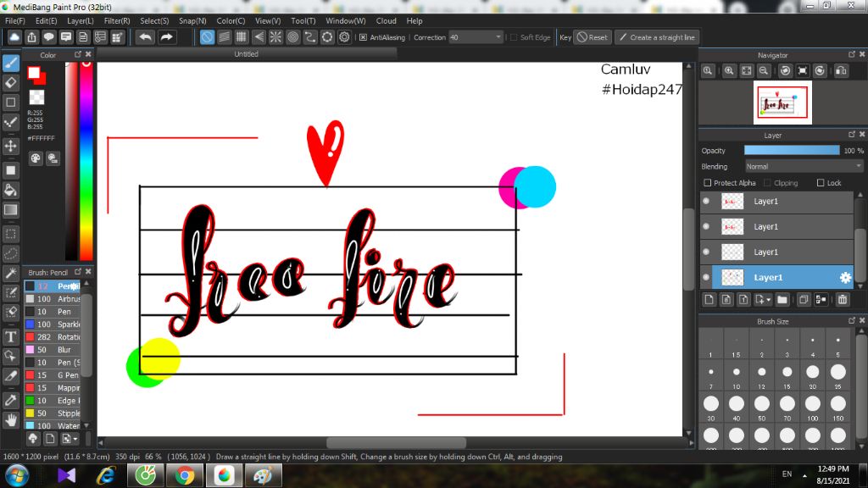Float the Layer panel with the pop-out icon
Image resolution: width=868 pixels, height=488 pixels.
click(852, 135)
